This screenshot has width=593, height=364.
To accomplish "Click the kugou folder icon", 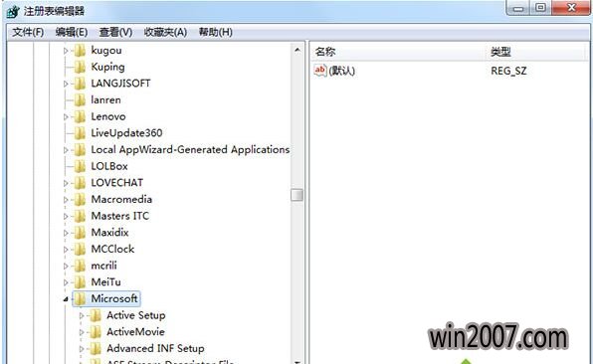I will [x=80, y=51].
